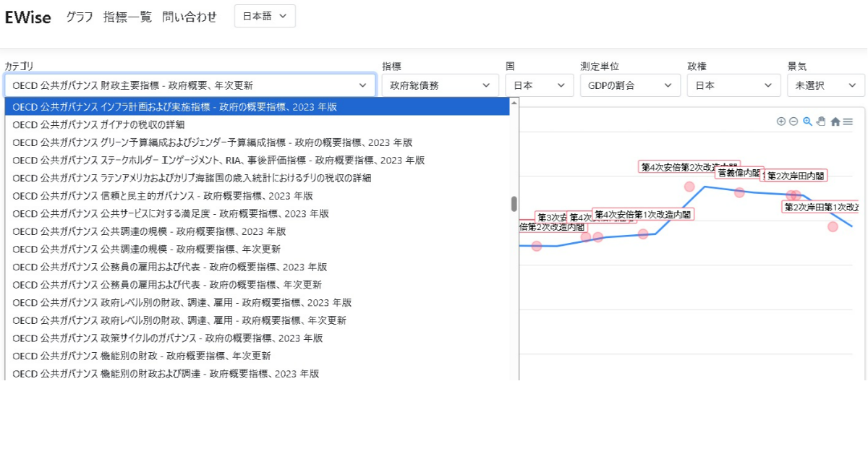Open the 測定単位 dropdown showing GDPの割合
This screenshot has height=470, width=868.
(629, 85)
